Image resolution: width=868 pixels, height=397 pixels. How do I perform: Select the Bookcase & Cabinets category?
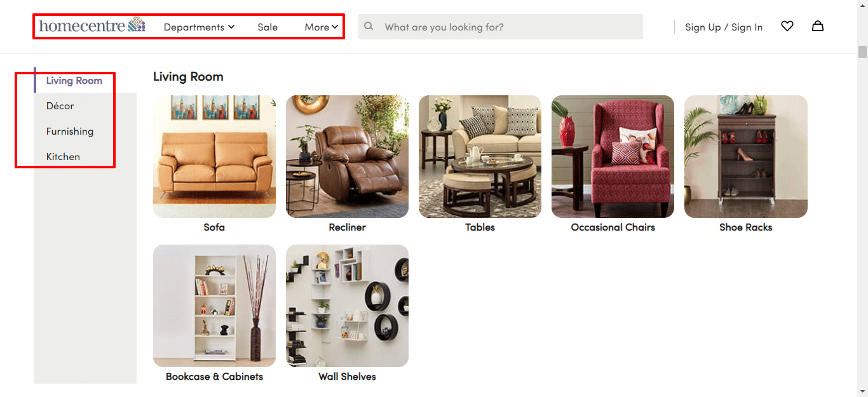[214, 306]
